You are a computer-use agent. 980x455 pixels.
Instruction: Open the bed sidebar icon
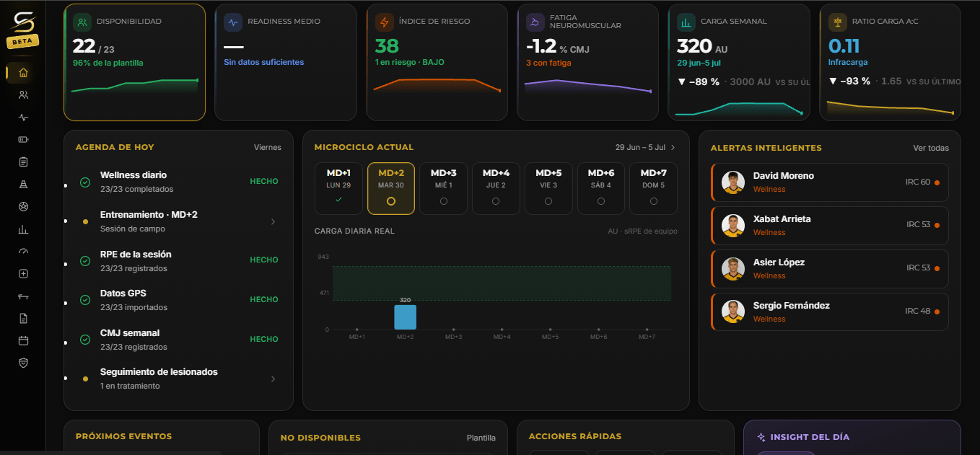pyautogui.click(x=23, y=296)
